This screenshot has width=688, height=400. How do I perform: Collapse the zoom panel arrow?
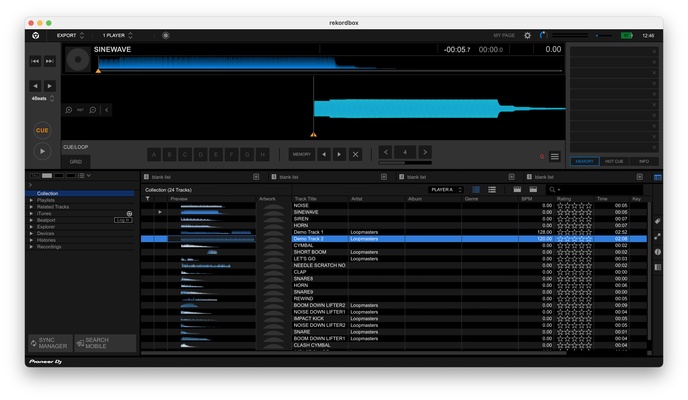(x=107, y=110)
